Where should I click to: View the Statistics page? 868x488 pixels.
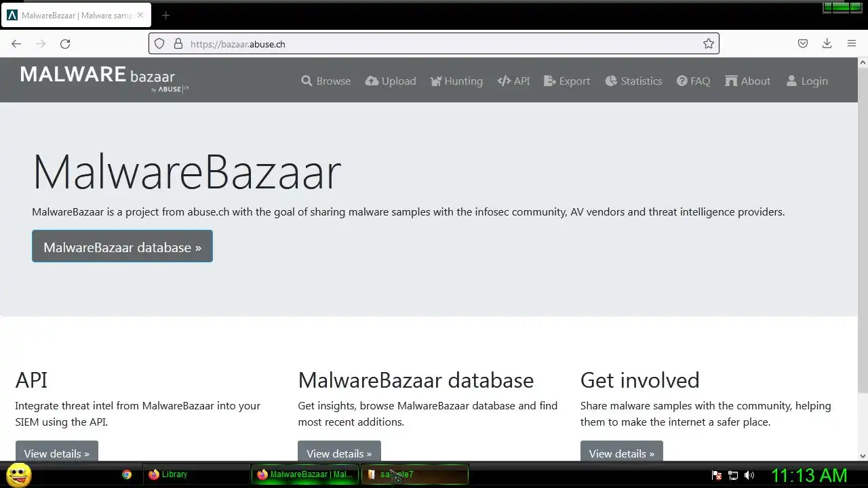point(633,81)
